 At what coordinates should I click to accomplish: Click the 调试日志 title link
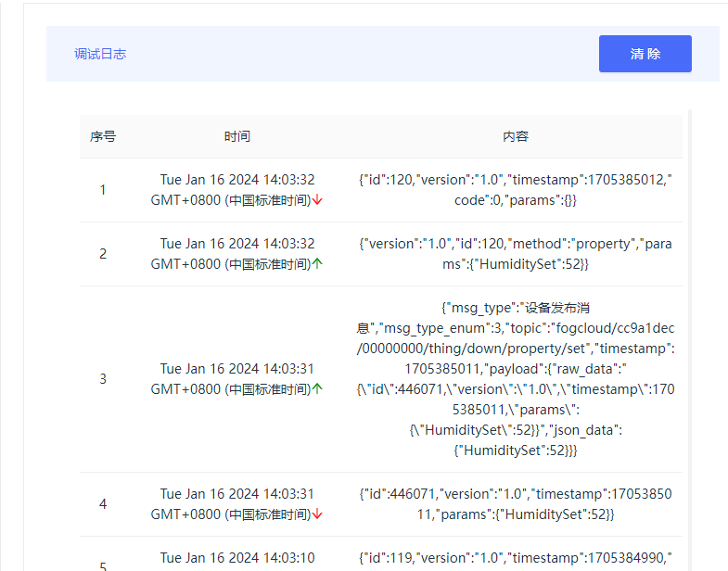[x=100, y=54]
